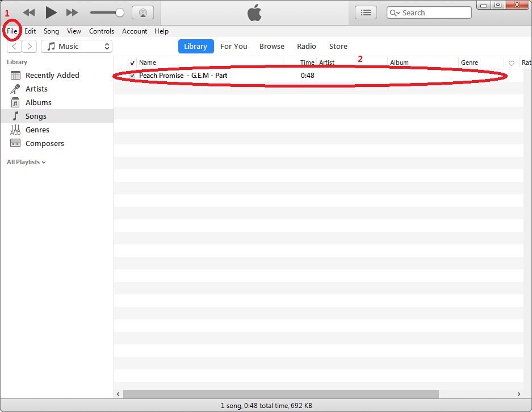The height and width of the screenshot is (412, 532).
Task: Open the Help menu
Action: pyautogui.click(x=161, y=31)
